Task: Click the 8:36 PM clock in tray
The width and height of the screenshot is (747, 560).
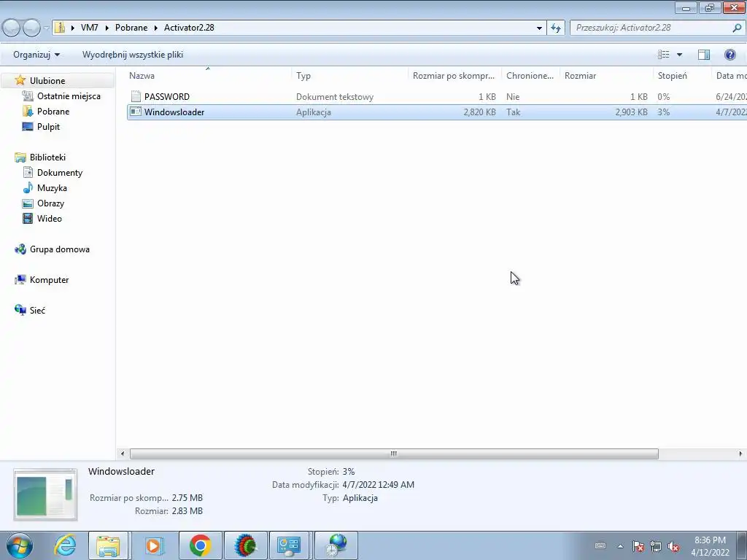Action: [x=710, y=540]
